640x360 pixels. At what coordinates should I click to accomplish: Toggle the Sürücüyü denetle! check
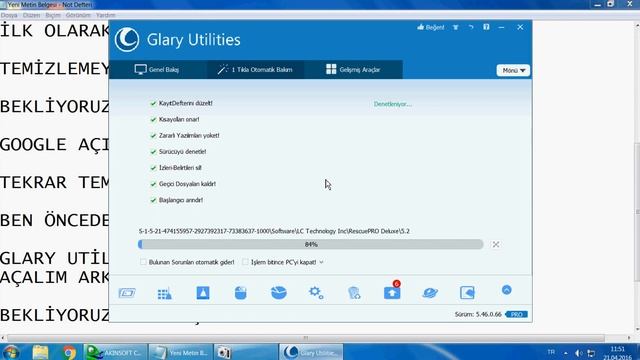click(x=153, y=152)
